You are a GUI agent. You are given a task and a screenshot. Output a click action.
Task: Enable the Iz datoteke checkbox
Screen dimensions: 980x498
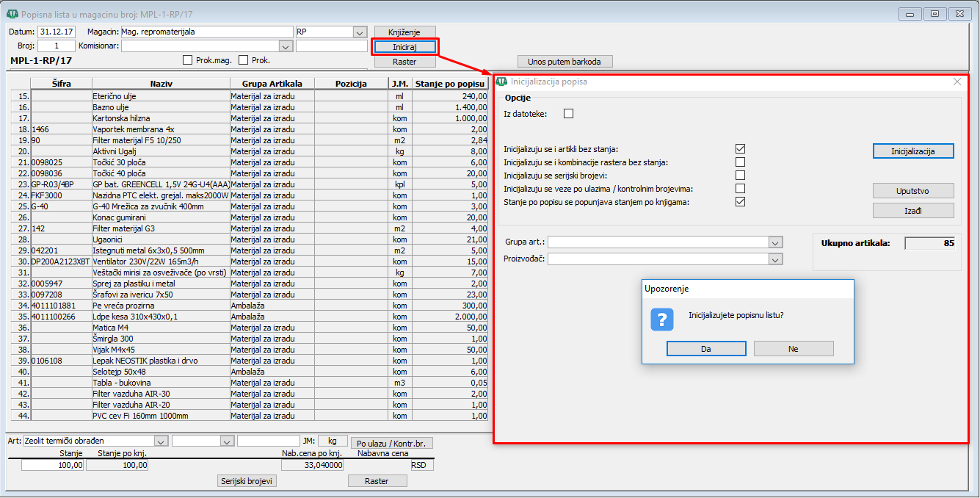(x=568, y=113)
